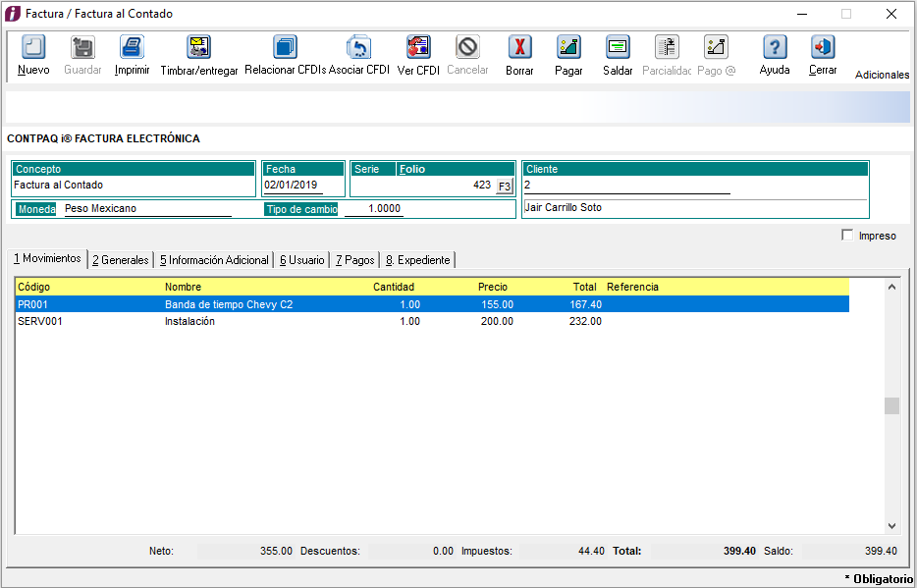Click the Timbrar/entregar icon
Screen dimensions: 917x588
199,48
